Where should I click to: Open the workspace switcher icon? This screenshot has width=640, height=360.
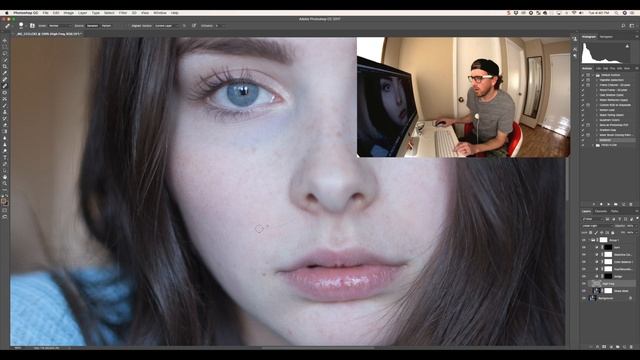click(x=632, y=26)
